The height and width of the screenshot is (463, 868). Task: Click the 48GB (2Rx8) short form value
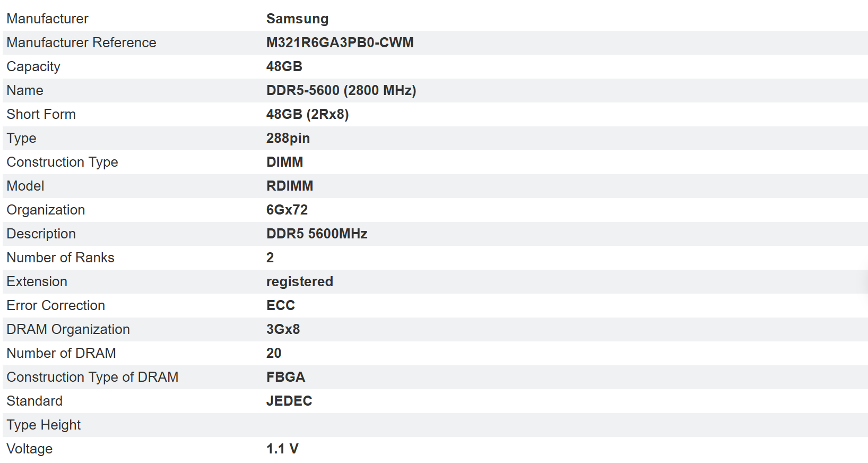307,115
